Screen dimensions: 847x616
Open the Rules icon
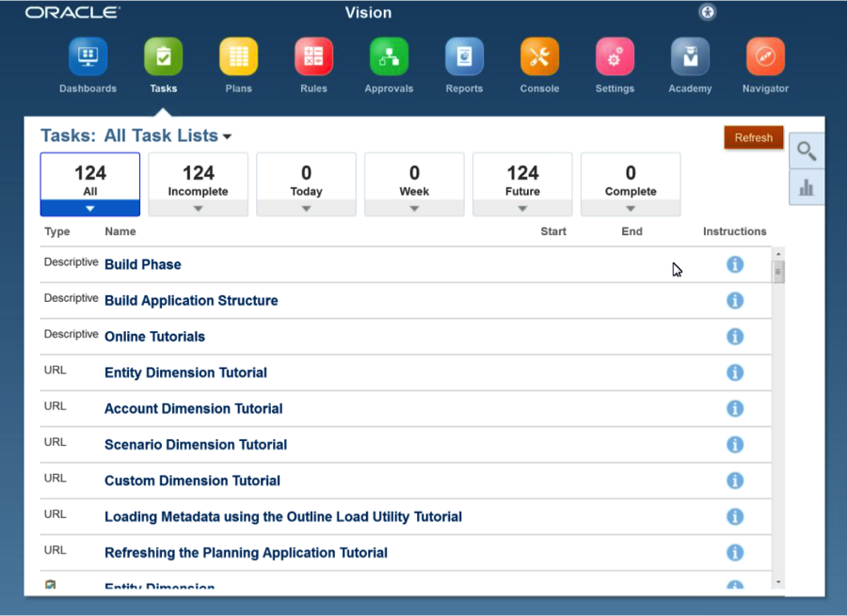[x=313, y=57]
